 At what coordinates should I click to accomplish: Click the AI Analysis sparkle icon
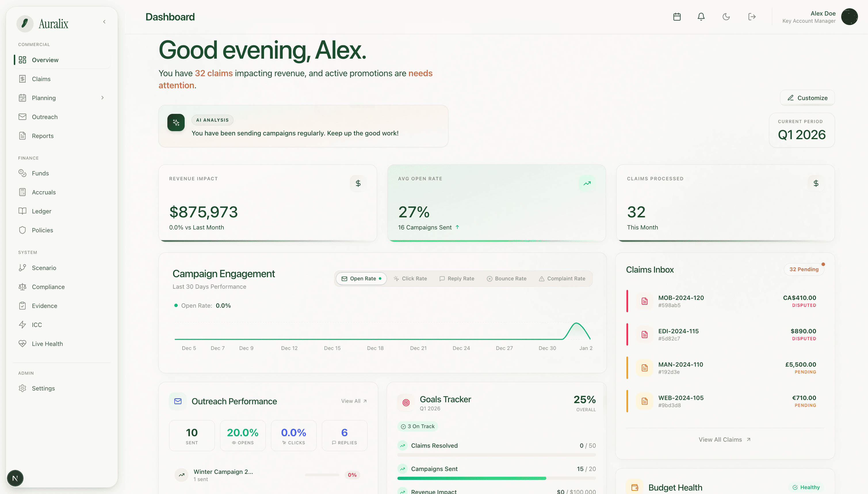click(176, 122)
